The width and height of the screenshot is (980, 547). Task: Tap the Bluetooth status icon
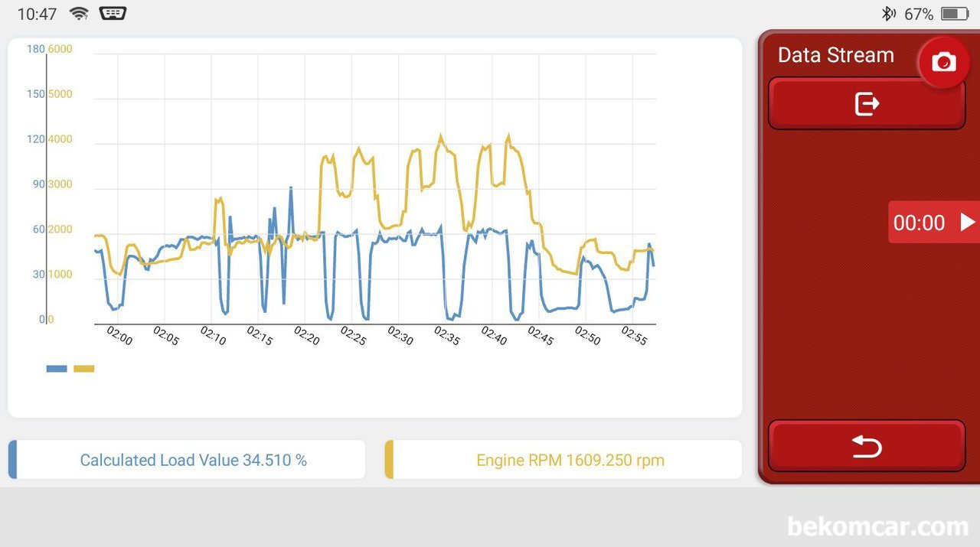pos(888,14)
